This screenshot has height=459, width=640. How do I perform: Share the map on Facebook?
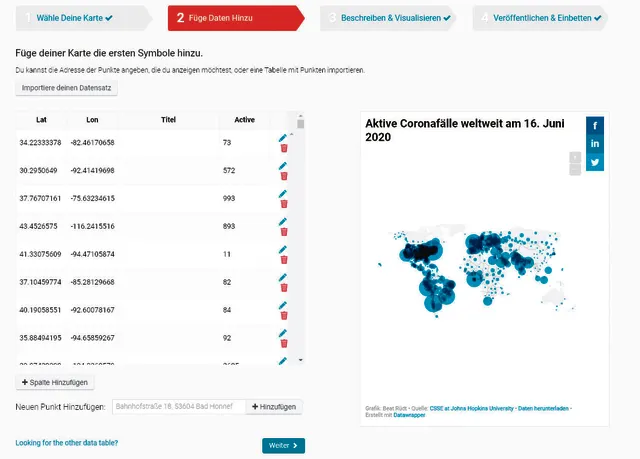point(595,125)
